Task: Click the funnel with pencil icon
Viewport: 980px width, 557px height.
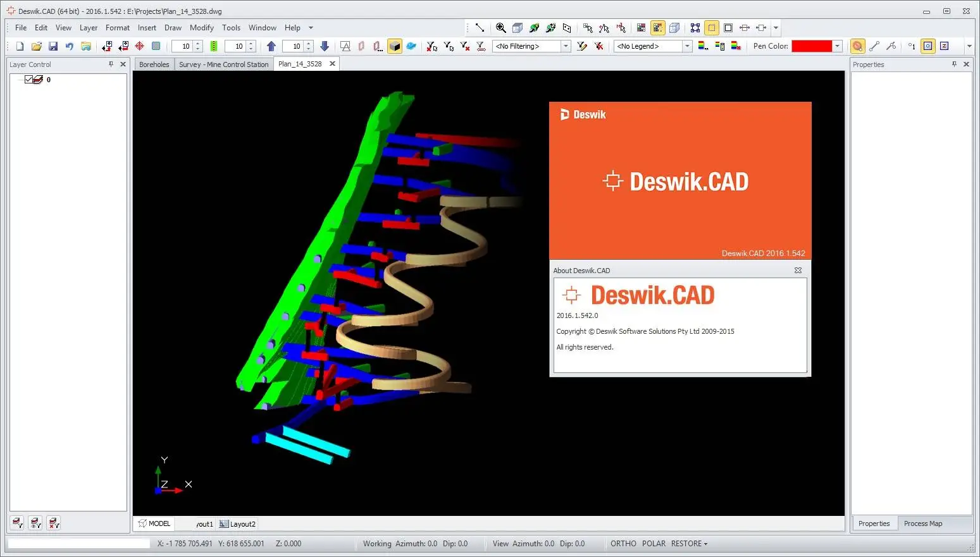Action: coord(582,46)
